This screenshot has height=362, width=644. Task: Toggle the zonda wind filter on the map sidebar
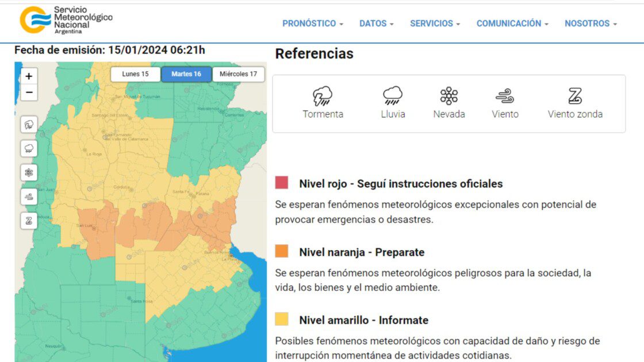click(28, 219)
